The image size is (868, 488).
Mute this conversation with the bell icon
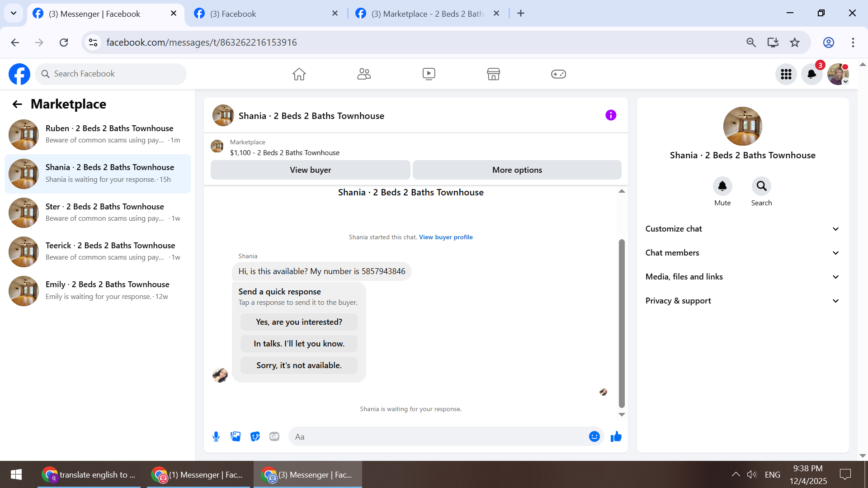tap(722, 186)
